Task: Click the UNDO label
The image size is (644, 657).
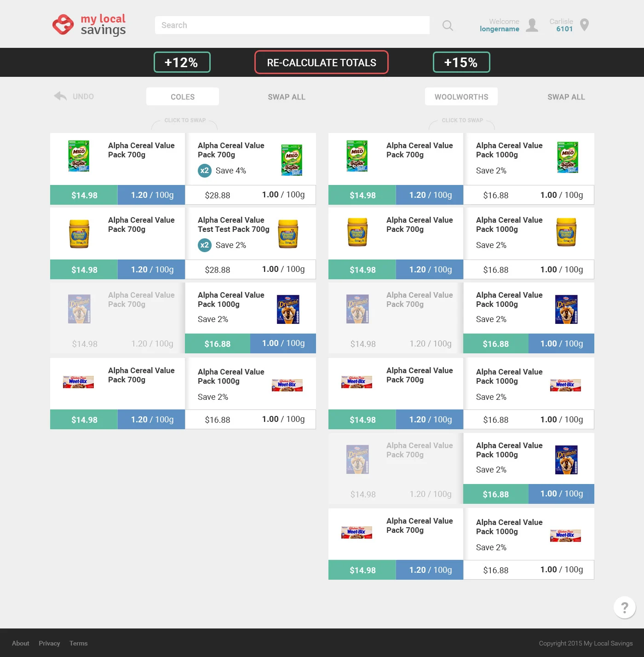Action: [83, 97]
